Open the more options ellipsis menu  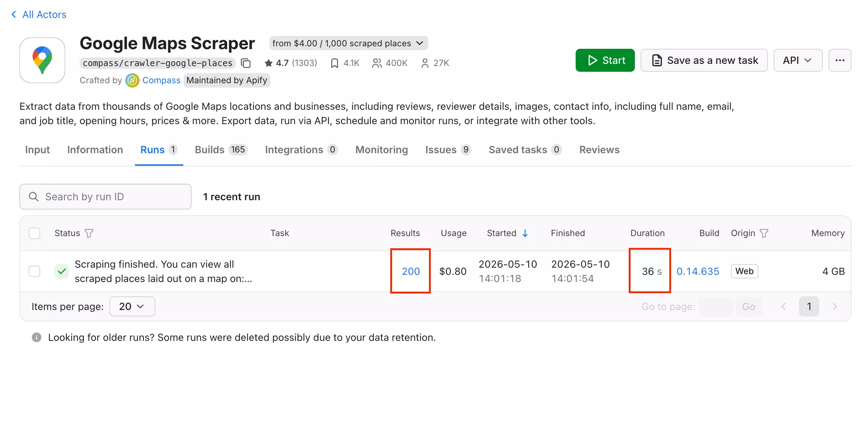click(840, 60)
